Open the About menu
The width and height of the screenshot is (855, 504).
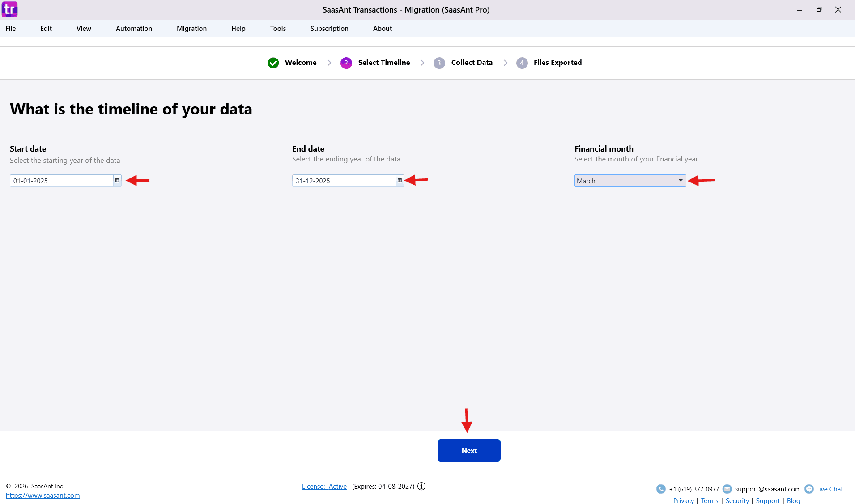(383, 28)
